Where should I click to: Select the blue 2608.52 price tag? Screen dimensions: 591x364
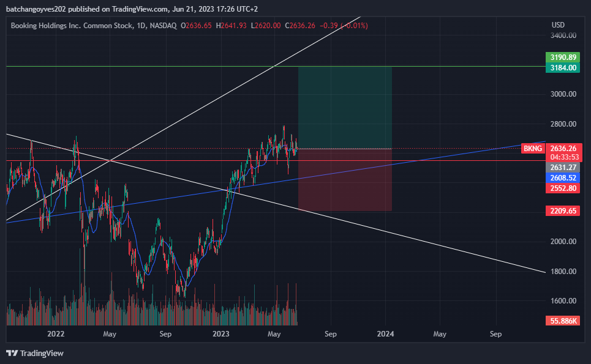coord(563,177)
